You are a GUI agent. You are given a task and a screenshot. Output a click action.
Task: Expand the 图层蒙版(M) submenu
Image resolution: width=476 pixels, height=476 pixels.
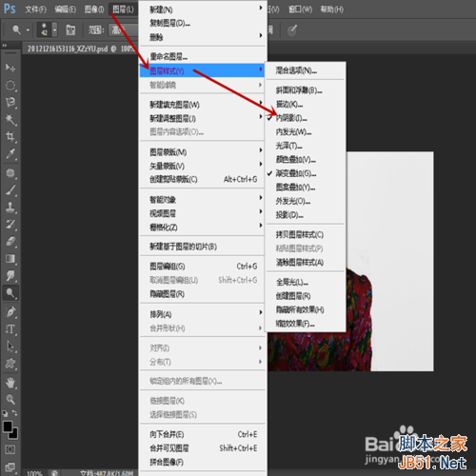(202, 152)
